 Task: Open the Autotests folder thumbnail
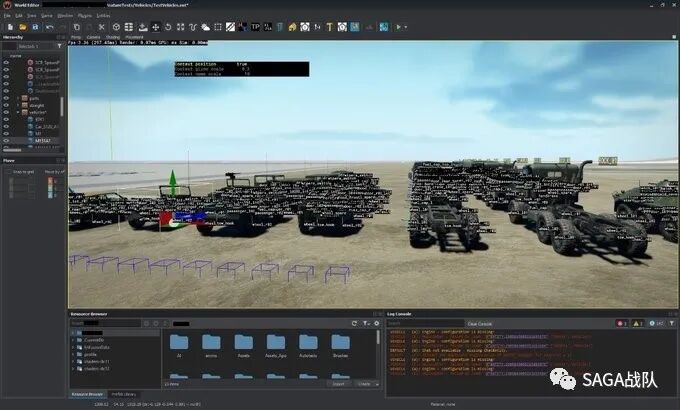(308, 346)
